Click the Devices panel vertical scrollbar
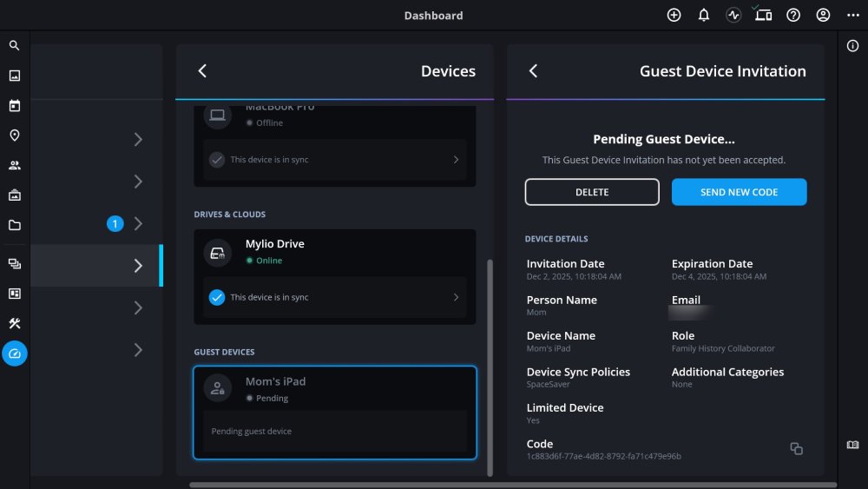This screenshot has height=489, width=868. [x=490, y=367]
